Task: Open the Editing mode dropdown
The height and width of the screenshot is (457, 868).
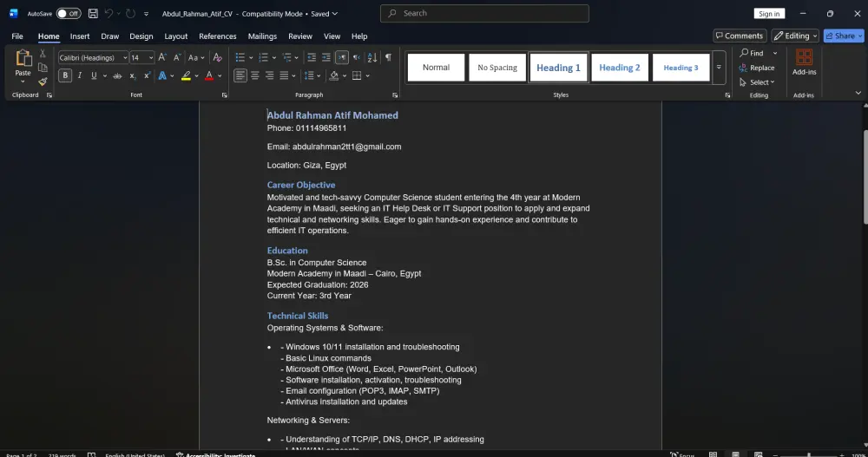Action: tap(795, 36)
